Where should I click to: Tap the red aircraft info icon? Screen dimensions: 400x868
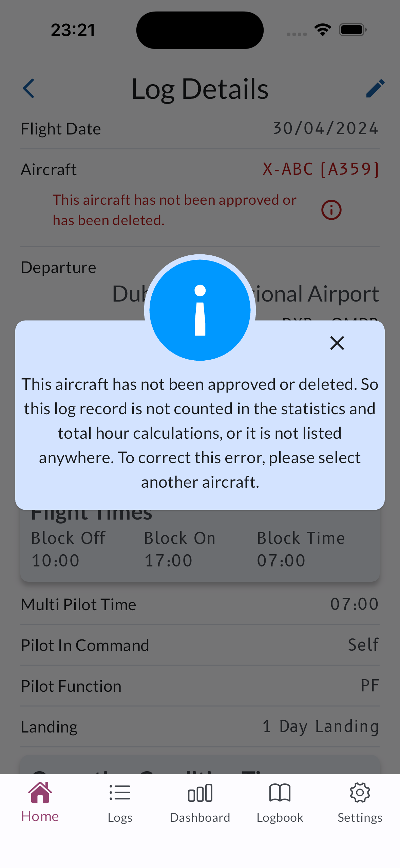tap(331, 210)
